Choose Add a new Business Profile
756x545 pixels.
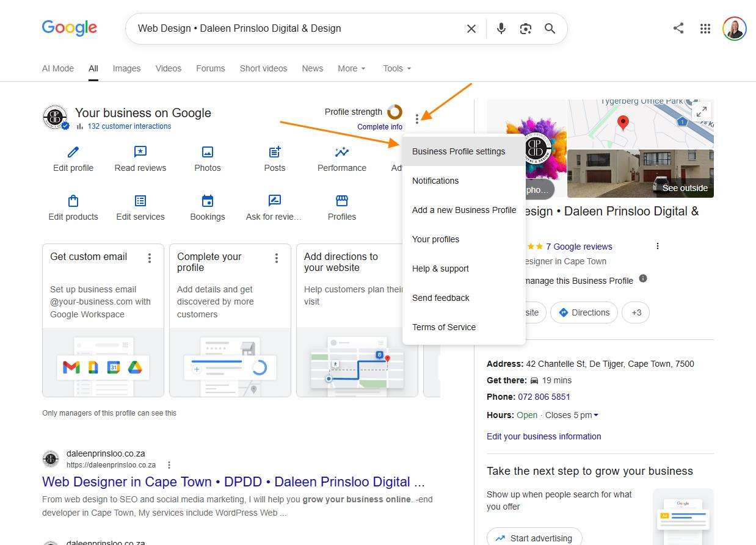[x=464, y=210]
